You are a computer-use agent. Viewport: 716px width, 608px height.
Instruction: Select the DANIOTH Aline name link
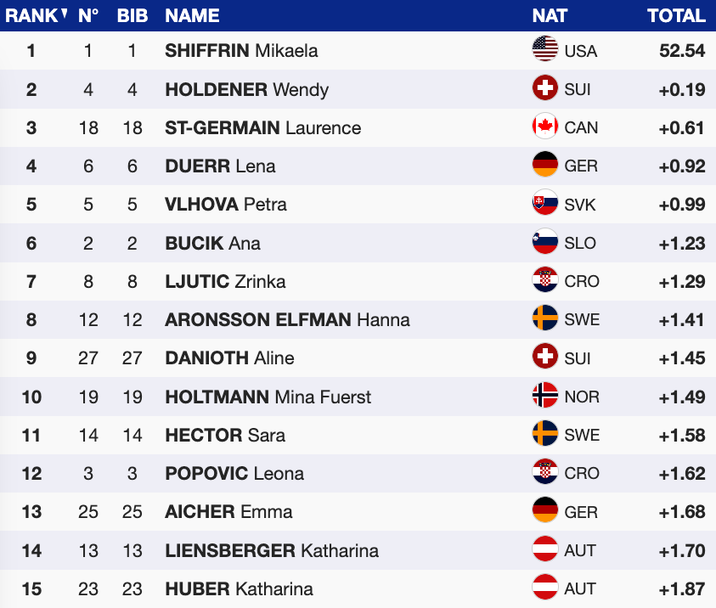tap(230, 358)
